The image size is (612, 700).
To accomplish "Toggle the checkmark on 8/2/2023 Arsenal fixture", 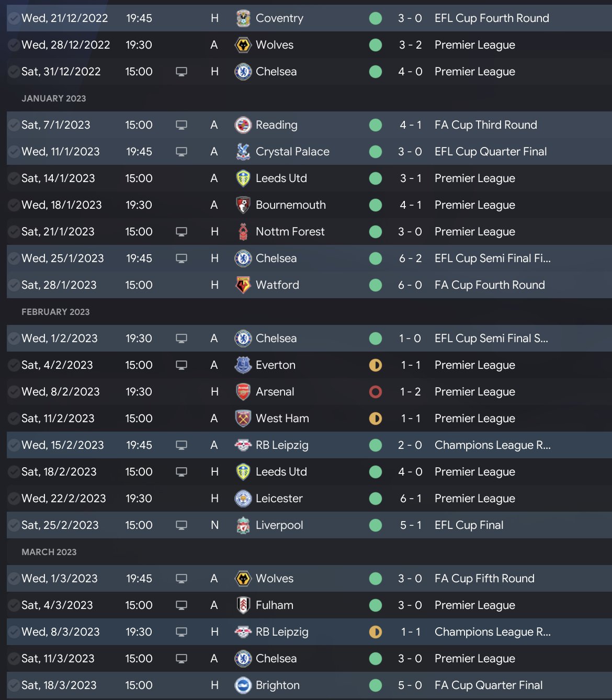I will pyautogui.click(x=14, y=392).
